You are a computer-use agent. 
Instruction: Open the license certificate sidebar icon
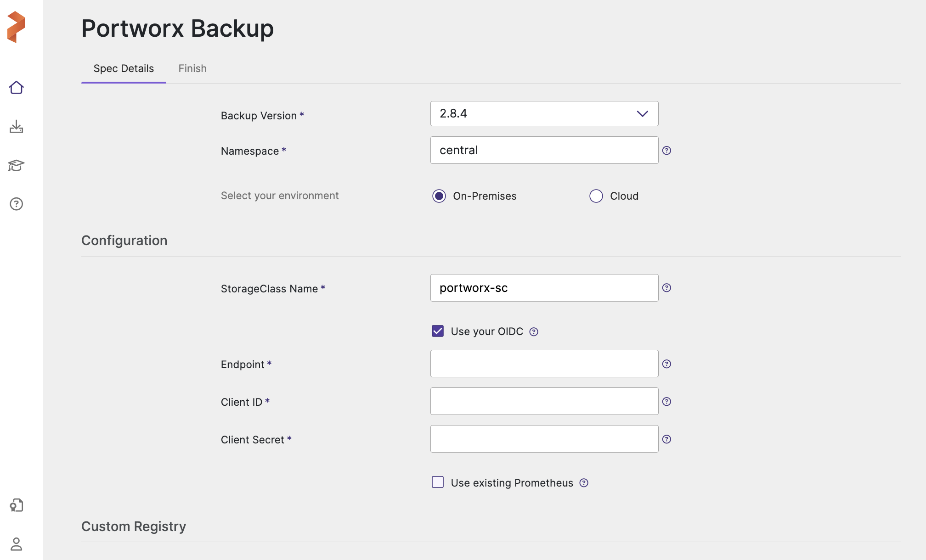pos(17,505)
